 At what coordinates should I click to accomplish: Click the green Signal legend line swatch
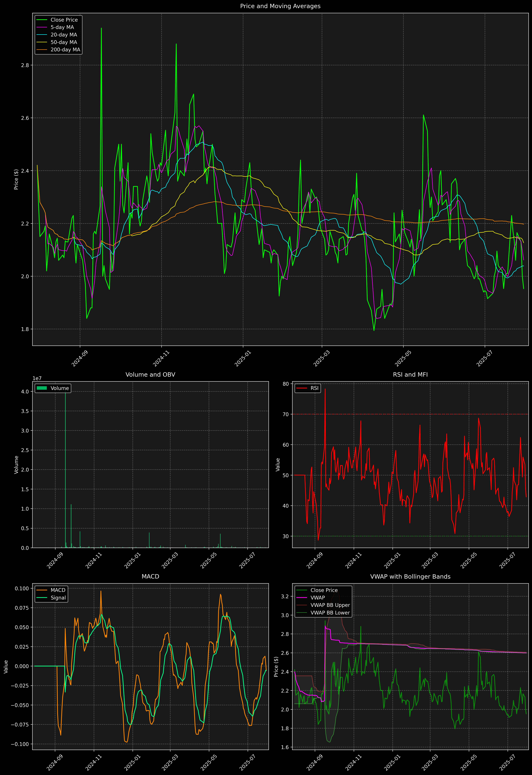[42, 598]
